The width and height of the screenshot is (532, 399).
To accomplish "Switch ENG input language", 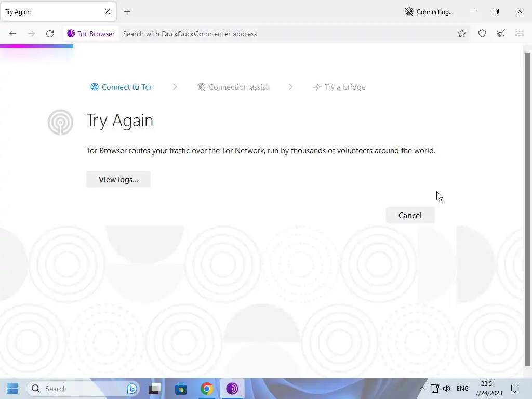I will [462, 389].
